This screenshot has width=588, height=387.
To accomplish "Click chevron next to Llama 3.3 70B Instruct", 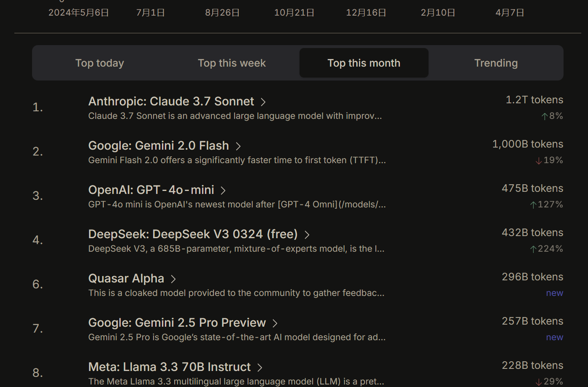I will click(x=260, y=368).
